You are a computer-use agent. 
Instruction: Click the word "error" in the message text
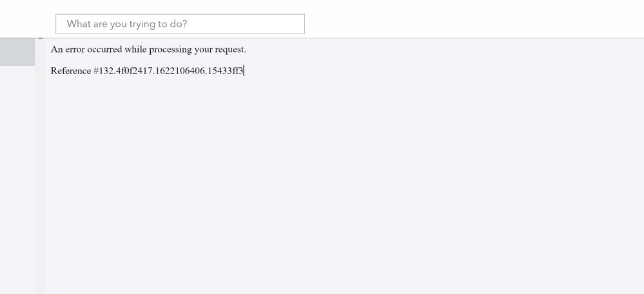(x=75, y=50)
